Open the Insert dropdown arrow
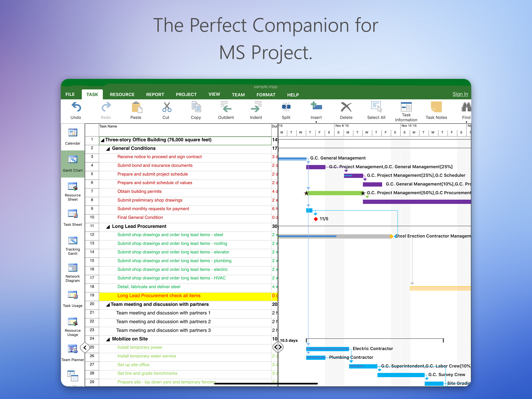This screenshot has height=399, width=532. point(316,122)
